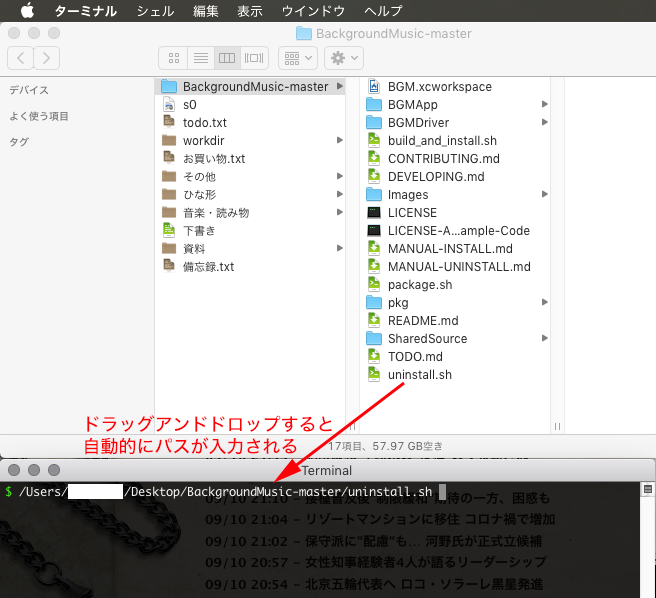Expand the その他 folder arrow
Viewport: 656px width, 598px height.
point(340,176)
